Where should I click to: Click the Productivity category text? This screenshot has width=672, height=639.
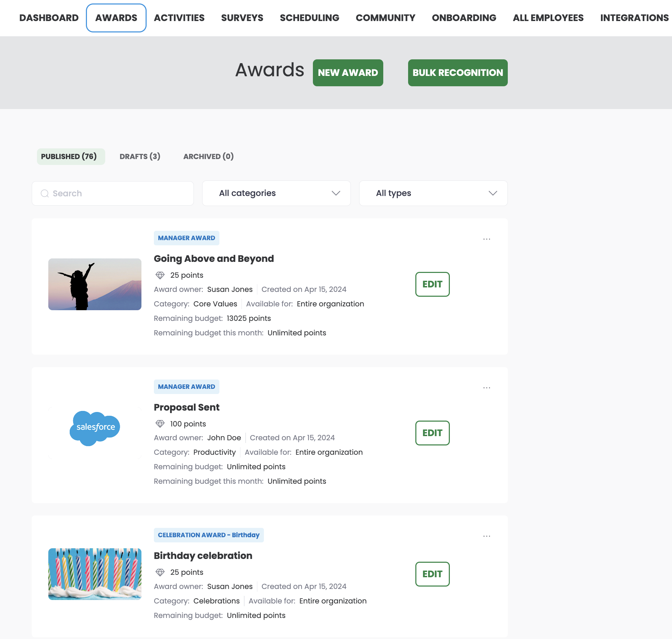[215, 452]
